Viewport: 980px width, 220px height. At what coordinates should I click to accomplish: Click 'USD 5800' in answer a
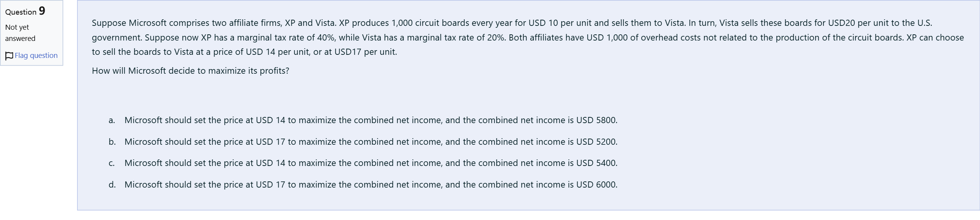pyautogui.click(x=597, y=120)
